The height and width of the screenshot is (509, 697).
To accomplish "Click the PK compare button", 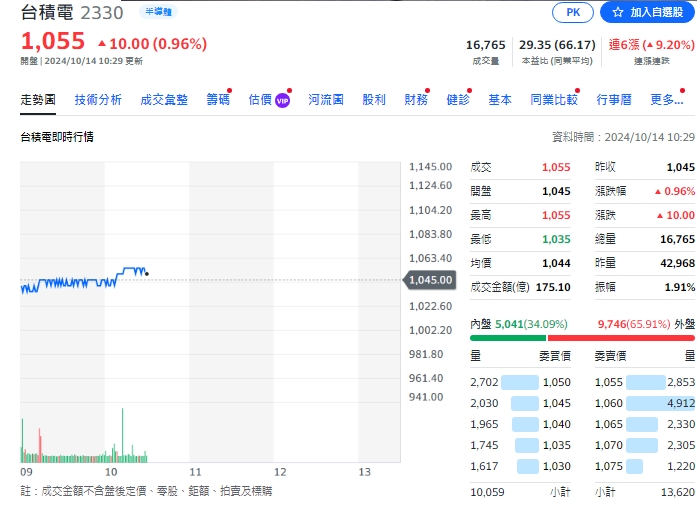I will pos(573,12).
